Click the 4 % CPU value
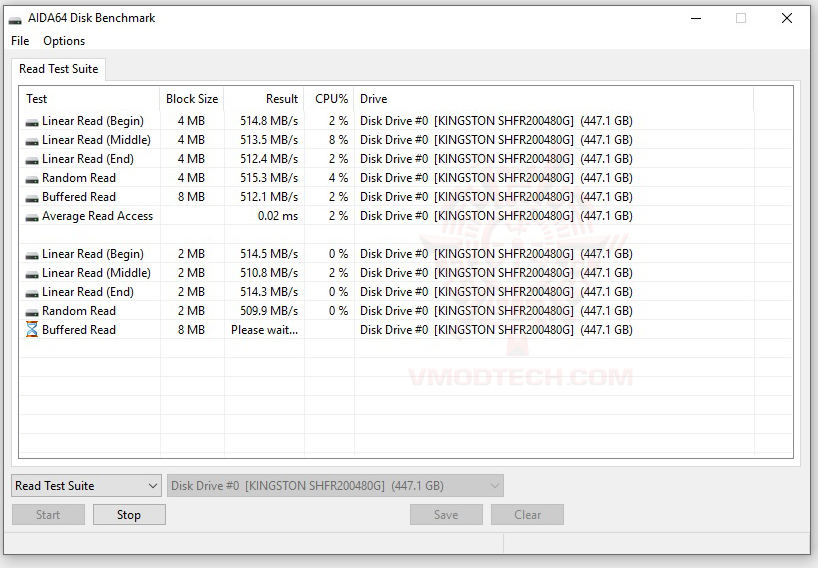Screen dimensions: 818x568 [338, 178]
